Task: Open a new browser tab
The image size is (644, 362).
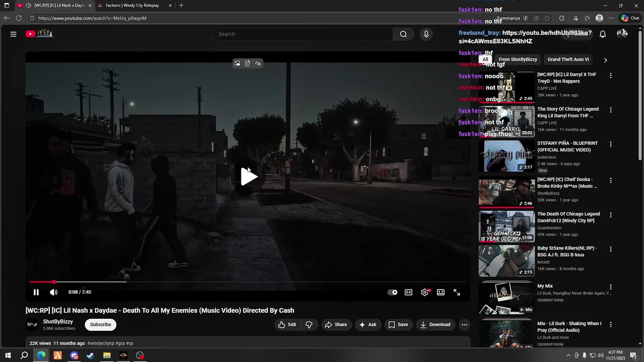Action: pos(181,6)
